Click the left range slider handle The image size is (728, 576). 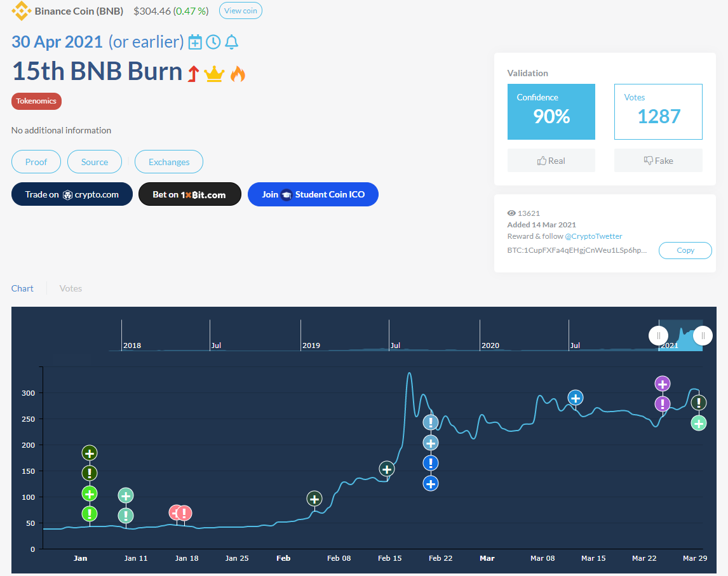pyautogui.click(x=658, y=335)
